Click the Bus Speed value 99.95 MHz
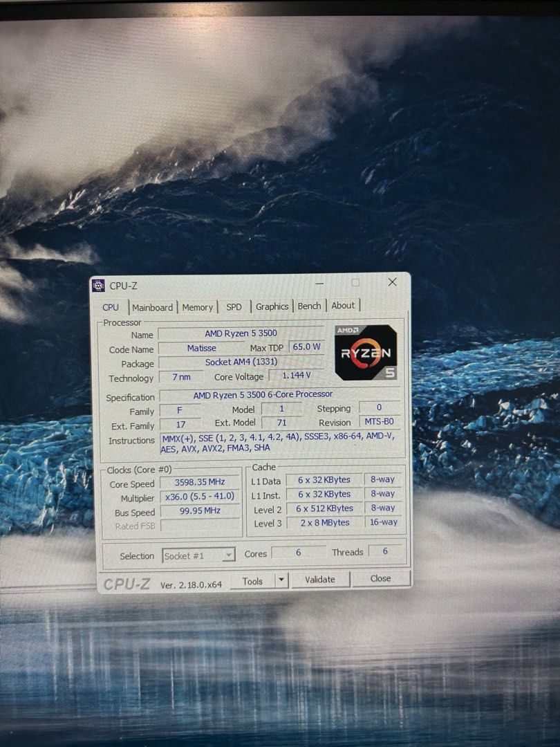Screen dimensions: 560x747 coord(200,510)
